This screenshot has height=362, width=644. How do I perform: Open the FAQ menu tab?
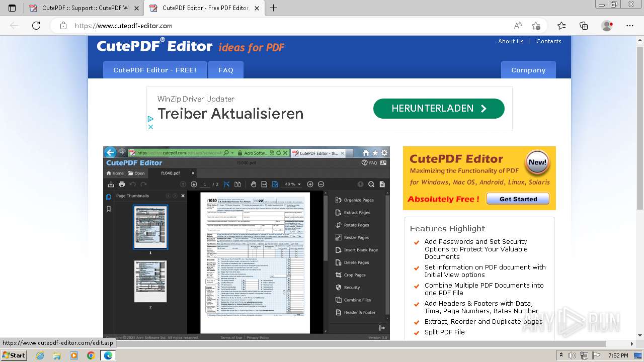point(226,70)
